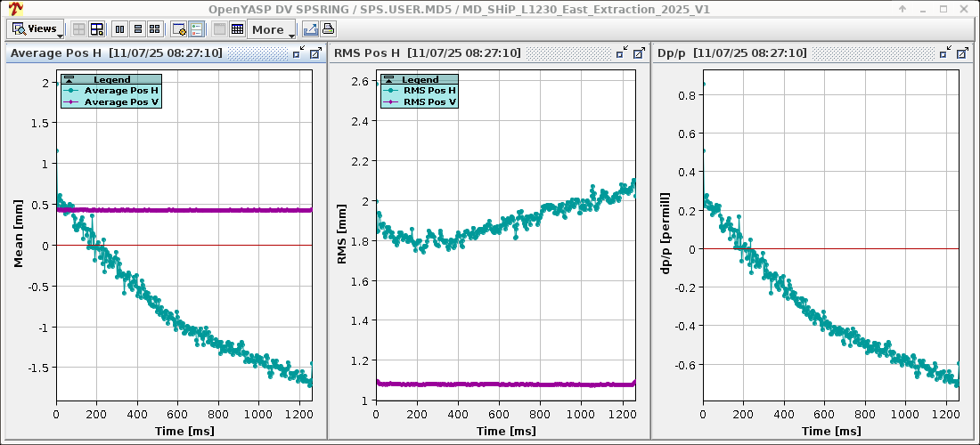
Task: Expand the More dropdown in toolbar
Action: coord(272,29)
